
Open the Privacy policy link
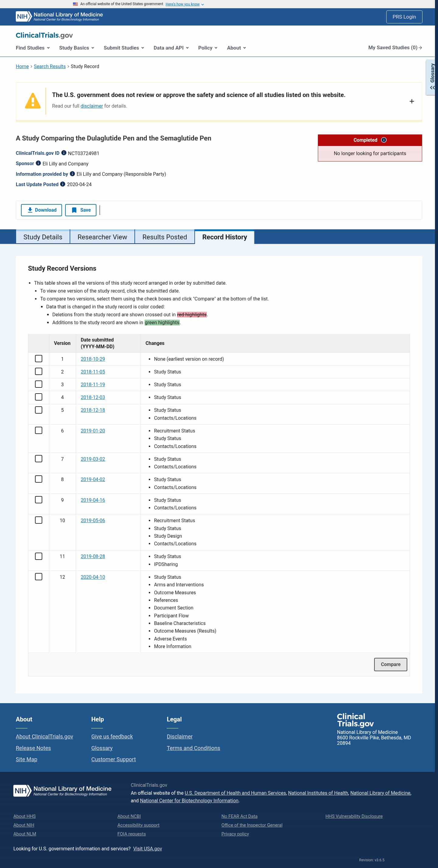[235, 834]
